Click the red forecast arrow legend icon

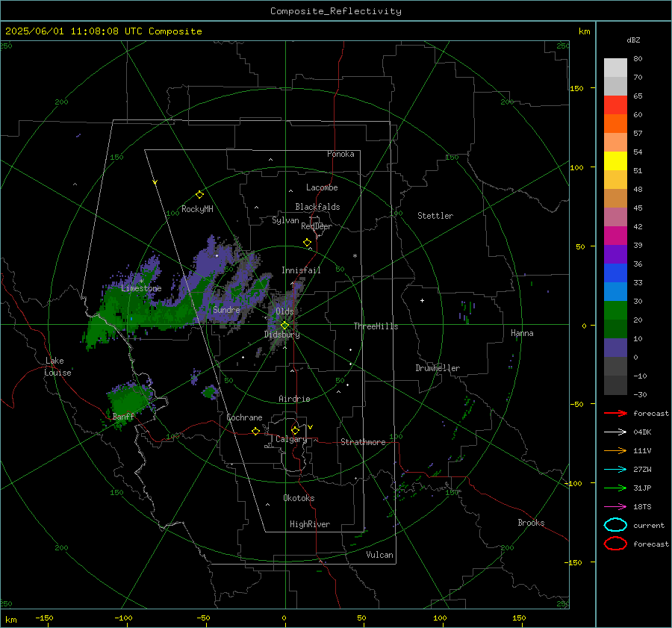pyautogui.click(x=615, y=413)
